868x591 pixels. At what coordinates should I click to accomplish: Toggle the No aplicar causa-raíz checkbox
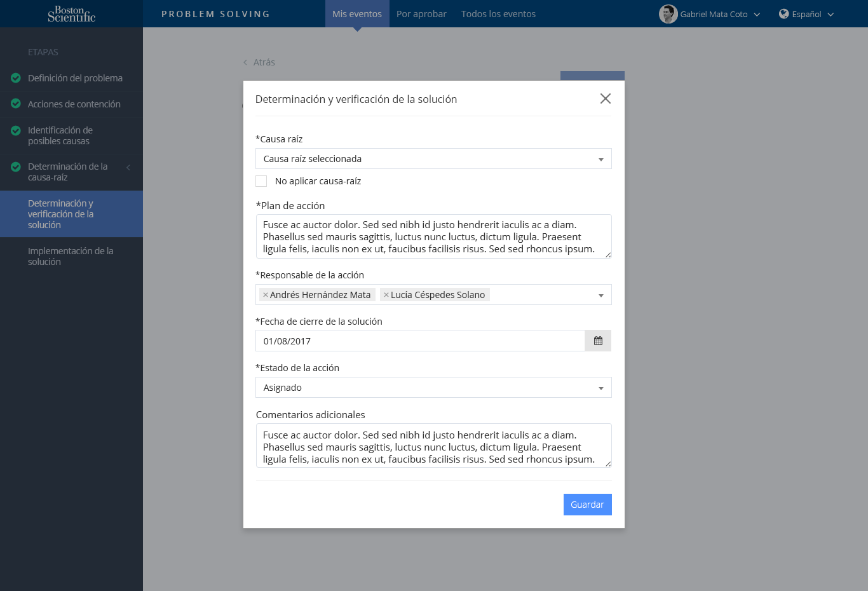(x=261, y=181)
